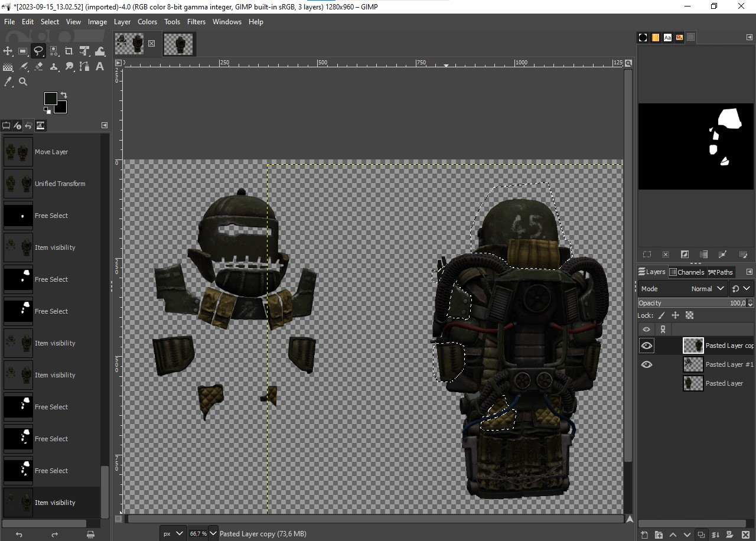Select the Color Picker eyedropper tool

tap(8, 82)
